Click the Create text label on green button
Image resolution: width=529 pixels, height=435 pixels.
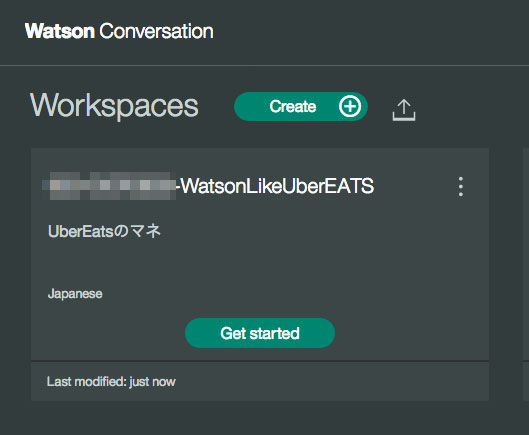pos(293,107)
